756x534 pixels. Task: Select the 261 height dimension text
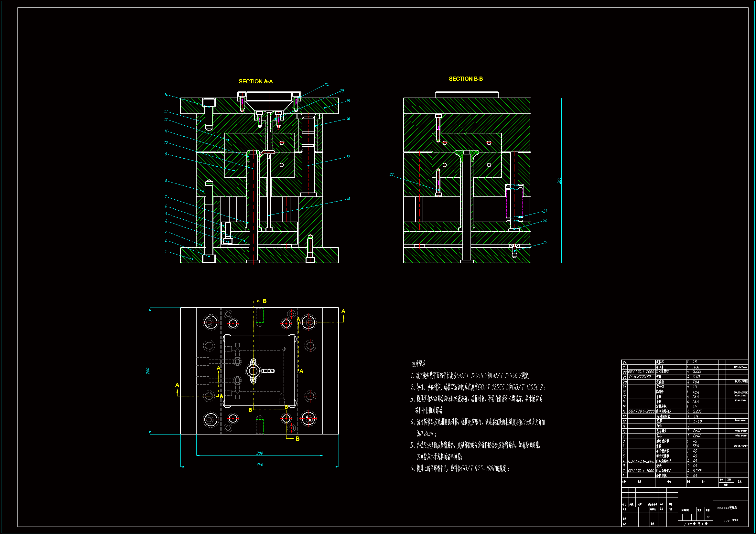pyautogui.click(x=559, y=181)
